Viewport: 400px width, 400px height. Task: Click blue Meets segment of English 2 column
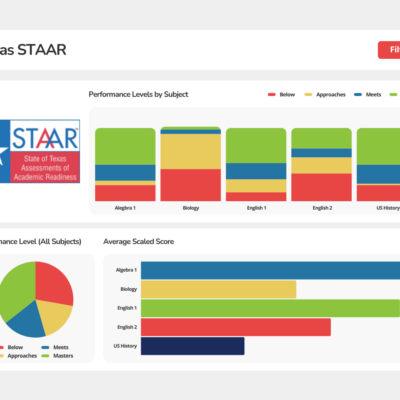click(321, 153)
